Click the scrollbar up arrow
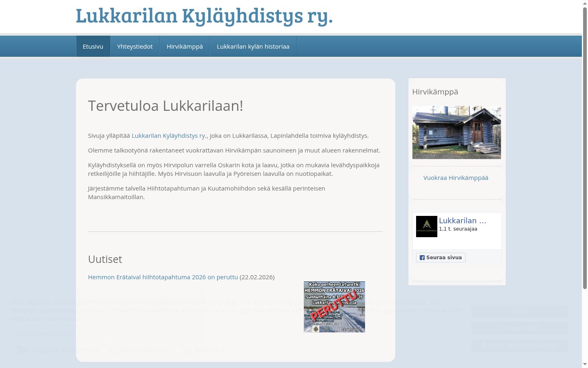The image size is (588, 368). pyautogui.click(x=585, y=3)
